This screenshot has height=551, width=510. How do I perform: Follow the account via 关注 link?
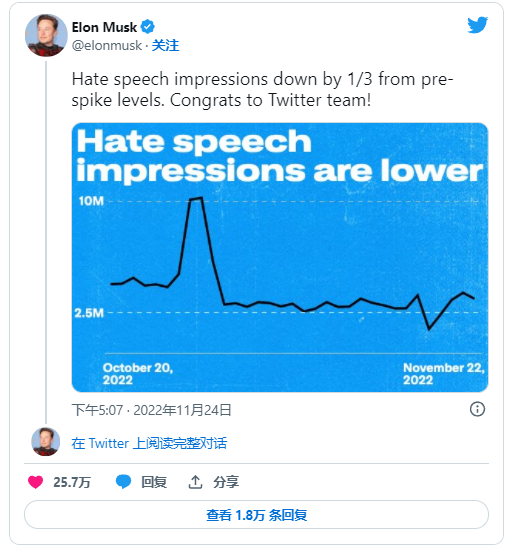[x=165, y=45]
